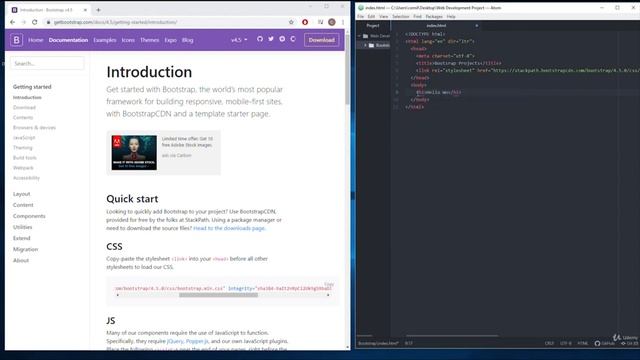640x360 pixels.
Task: Close the Introduction Bootstrap browser tab
Action: [85, 10]
